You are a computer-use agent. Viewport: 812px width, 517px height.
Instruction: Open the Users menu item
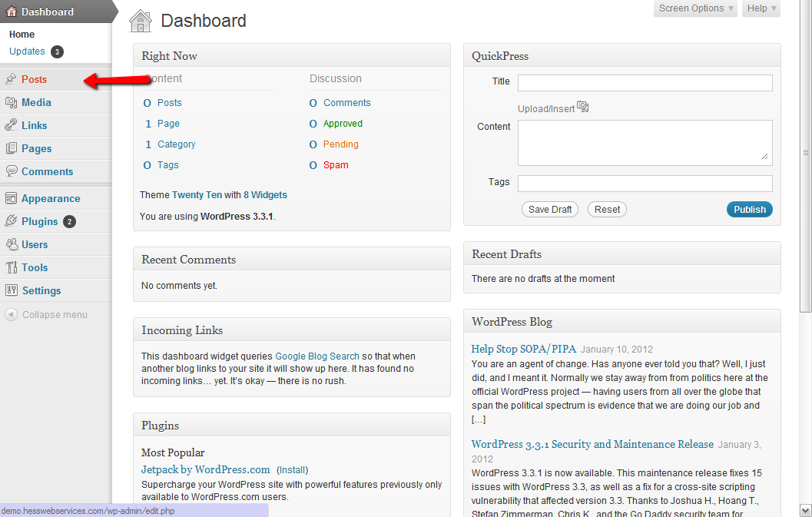(35, 244)
